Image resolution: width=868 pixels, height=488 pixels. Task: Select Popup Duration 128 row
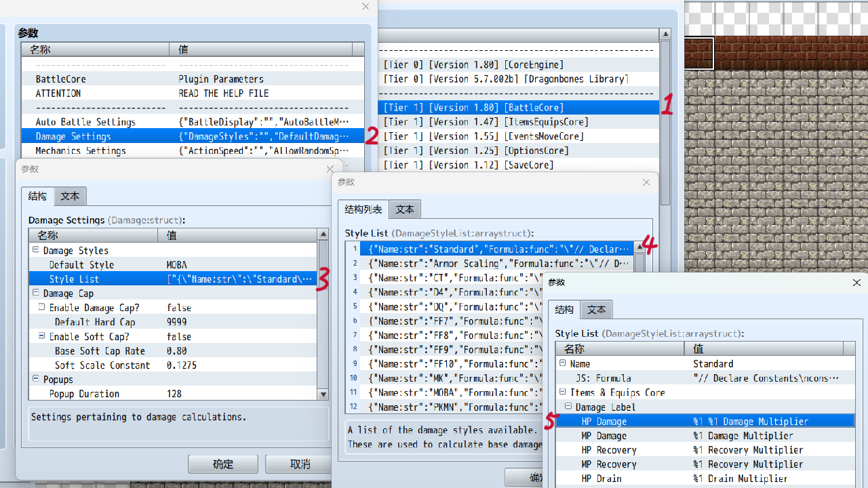173,393
